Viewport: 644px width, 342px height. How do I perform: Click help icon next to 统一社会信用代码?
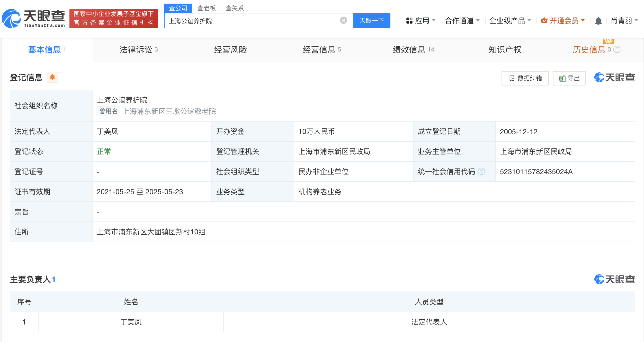[481, 172]
